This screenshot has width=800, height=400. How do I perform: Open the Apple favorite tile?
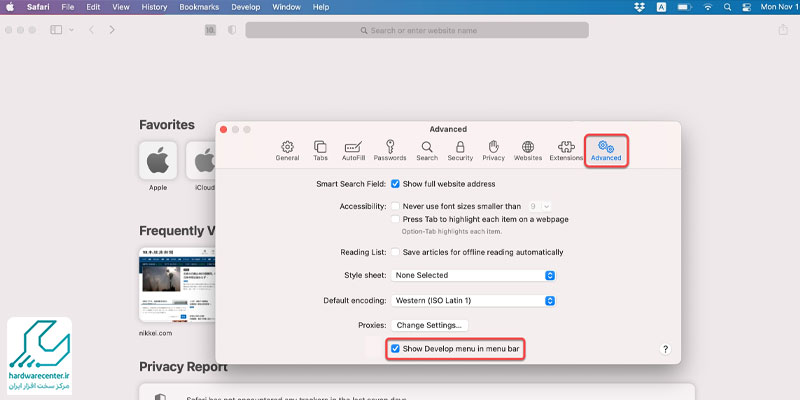(x=158, y=161)
